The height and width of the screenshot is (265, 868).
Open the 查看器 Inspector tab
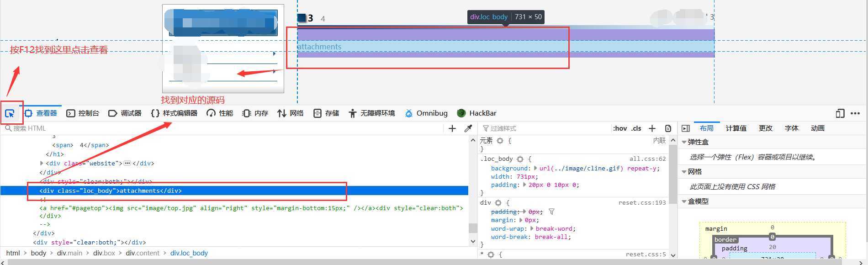click(41, 113)
